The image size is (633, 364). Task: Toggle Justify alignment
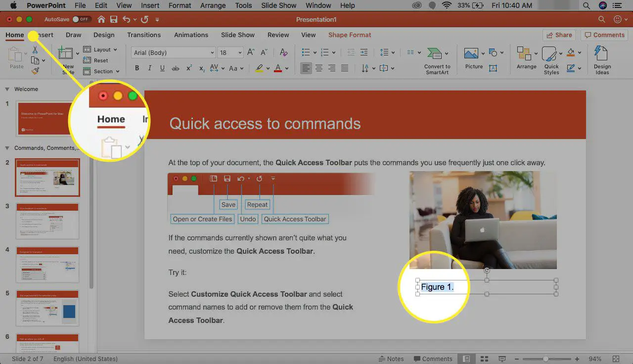point(345,68)
